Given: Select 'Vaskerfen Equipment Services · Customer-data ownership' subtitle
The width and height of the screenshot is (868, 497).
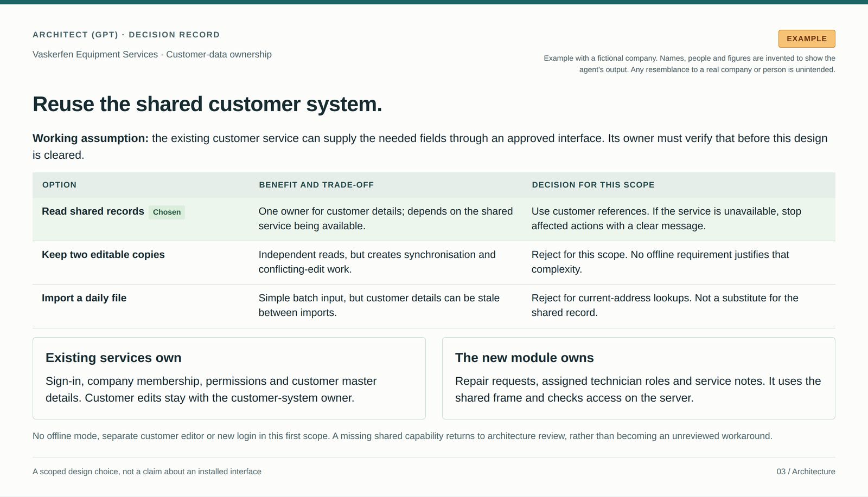Looking at the screenshot, I should 152,54.
